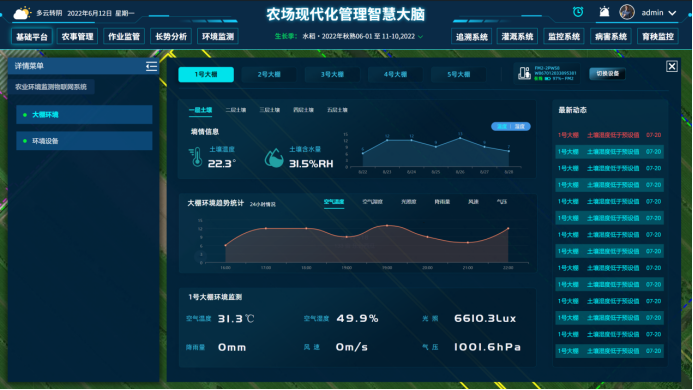Viewport: 693px width, 390px height.
Task: Click the admin user avatar
Action: (x=627, y=12)
